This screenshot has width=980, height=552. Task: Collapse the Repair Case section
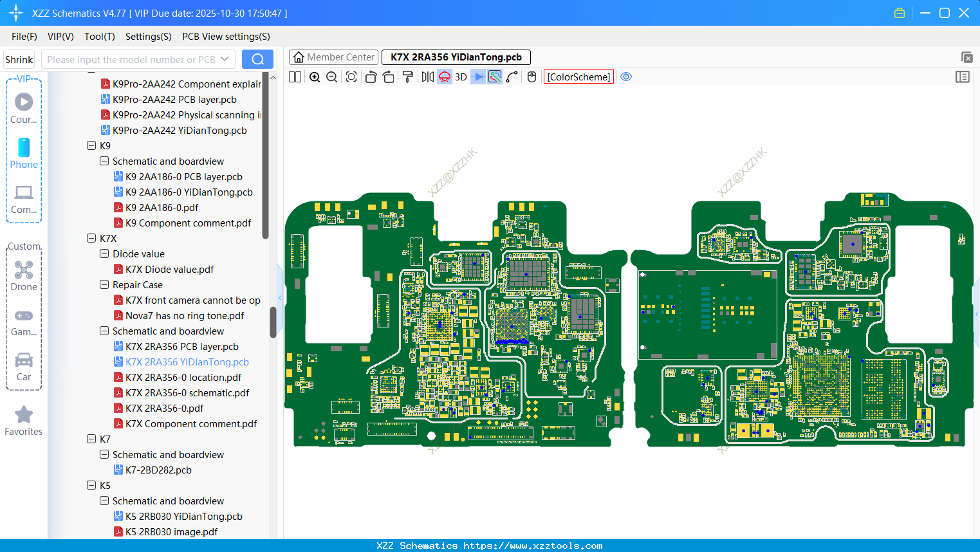(104, 284)
